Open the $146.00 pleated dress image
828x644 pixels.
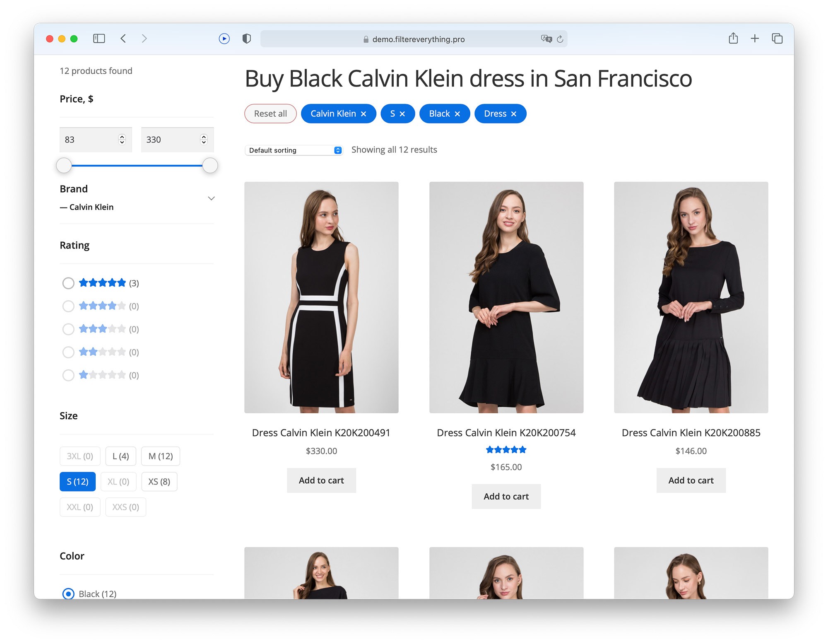pos(691,297)
